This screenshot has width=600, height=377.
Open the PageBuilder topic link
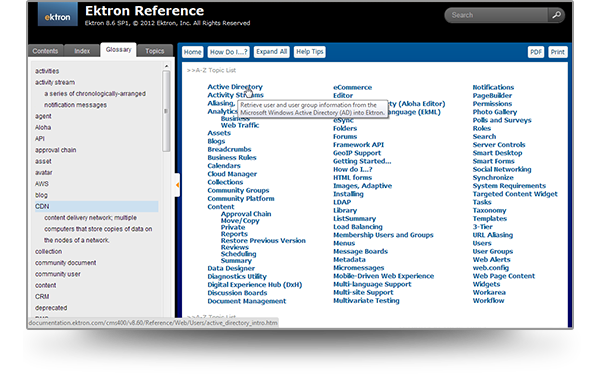492,96
